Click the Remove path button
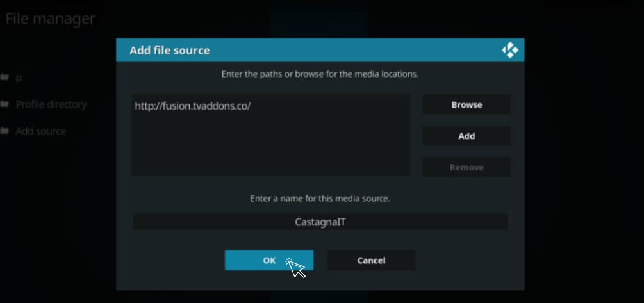 (466, 167)
